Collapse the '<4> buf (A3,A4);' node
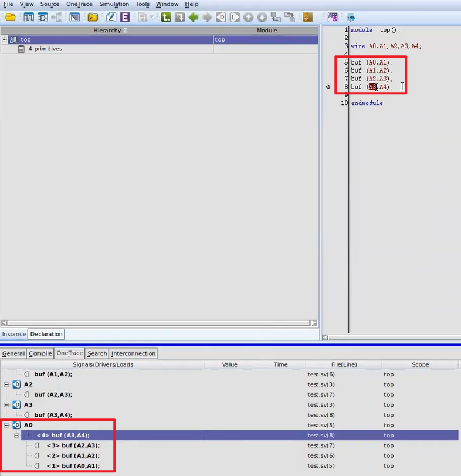The width and height of the screenshot is (461, 476). (16, 436)
